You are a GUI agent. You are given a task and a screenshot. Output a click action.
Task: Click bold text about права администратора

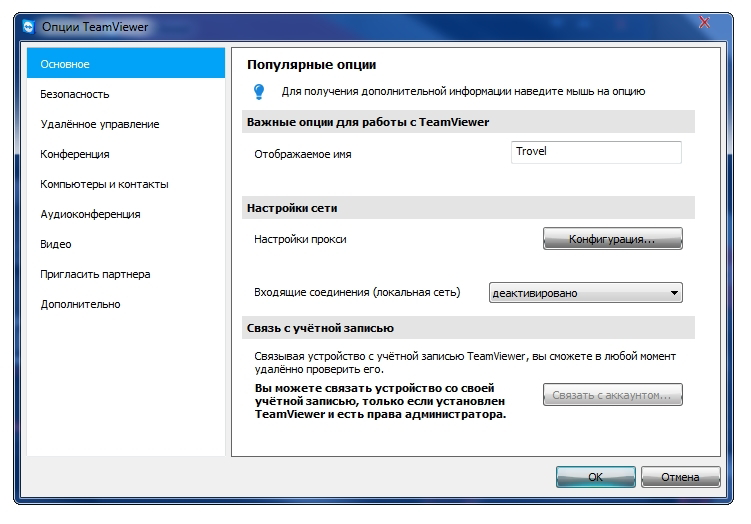380,401
